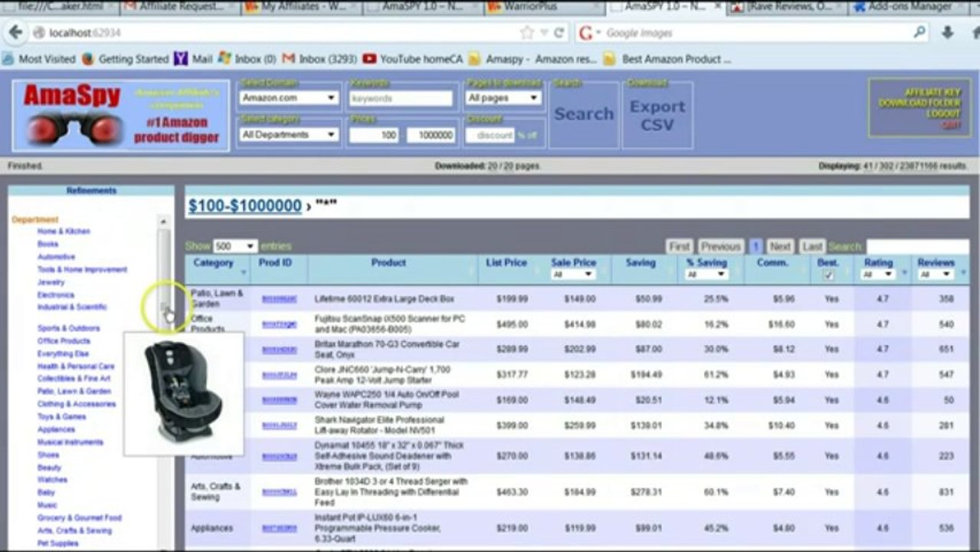Click the localhost address bar
This screenshot has width=980, height=552.
272,33
